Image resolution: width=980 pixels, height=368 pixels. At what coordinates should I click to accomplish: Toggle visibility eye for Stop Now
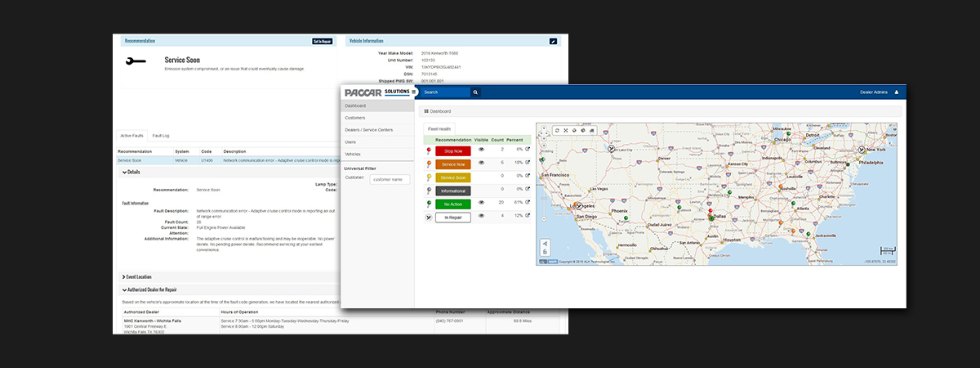coord(482,150)
